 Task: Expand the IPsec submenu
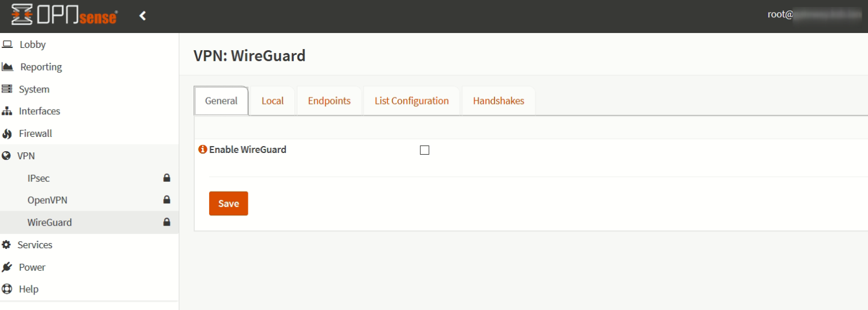(x=39, y=178)
